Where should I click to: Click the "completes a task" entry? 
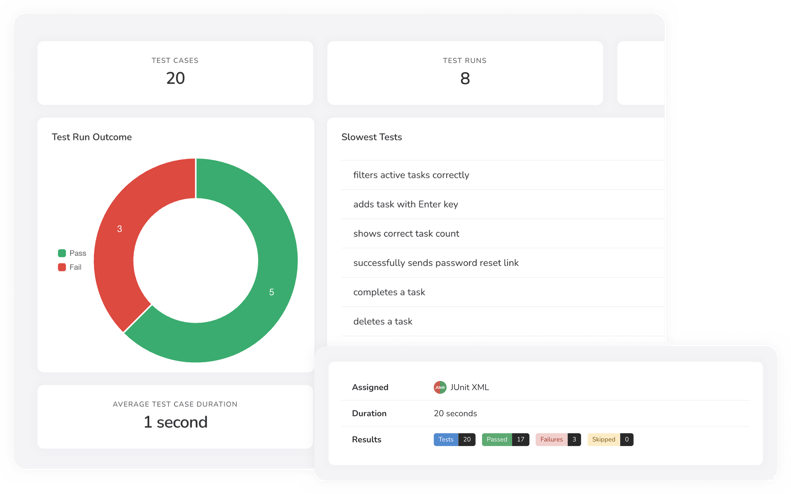tap(389, 292)
